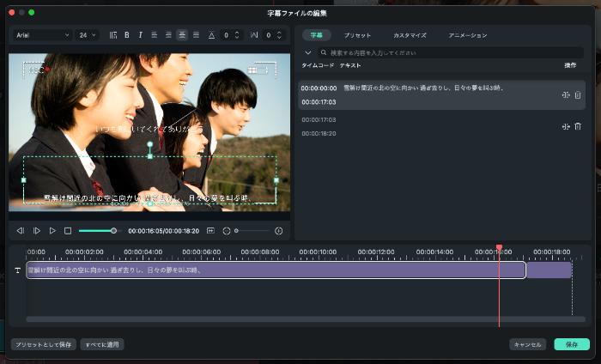Select the short second subtitle clip on timeline
The height and width of the screenshot is (364, 601).
pos(549,270)
